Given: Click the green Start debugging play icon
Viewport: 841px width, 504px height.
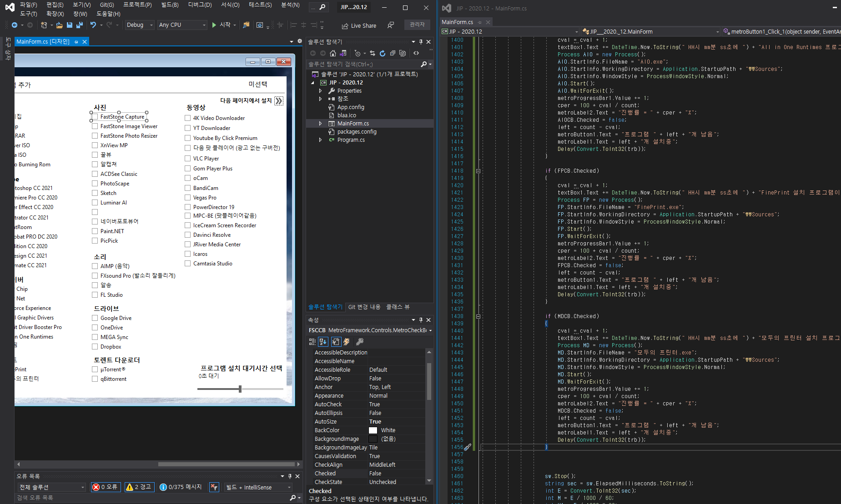Looking at the screenshot, I should pyautogui.click(x=214, y=25).
